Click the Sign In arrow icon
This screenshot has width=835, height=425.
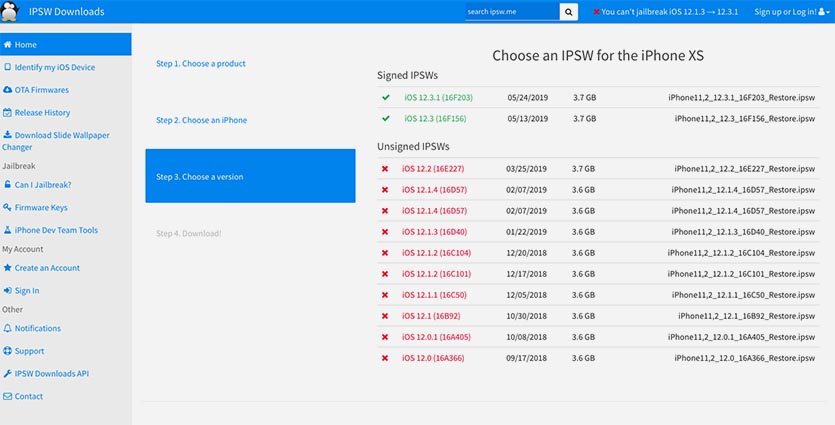pyautogui.click(x=7, y=291)
